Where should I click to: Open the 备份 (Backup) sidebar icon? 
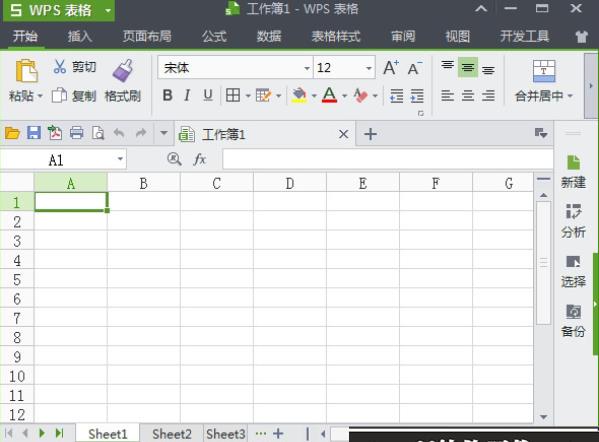tap(573, 321)
